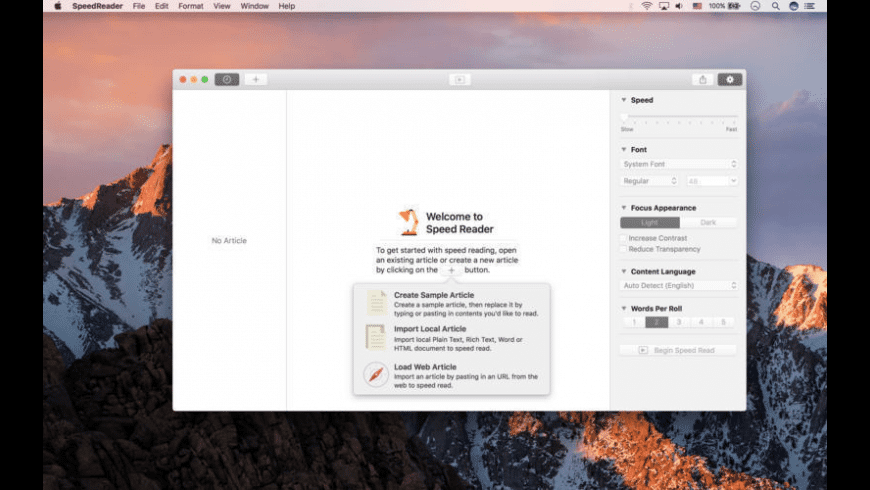Click the volume icon in menu bar
This screenshot has width=870, height=490.
(679, 6)
